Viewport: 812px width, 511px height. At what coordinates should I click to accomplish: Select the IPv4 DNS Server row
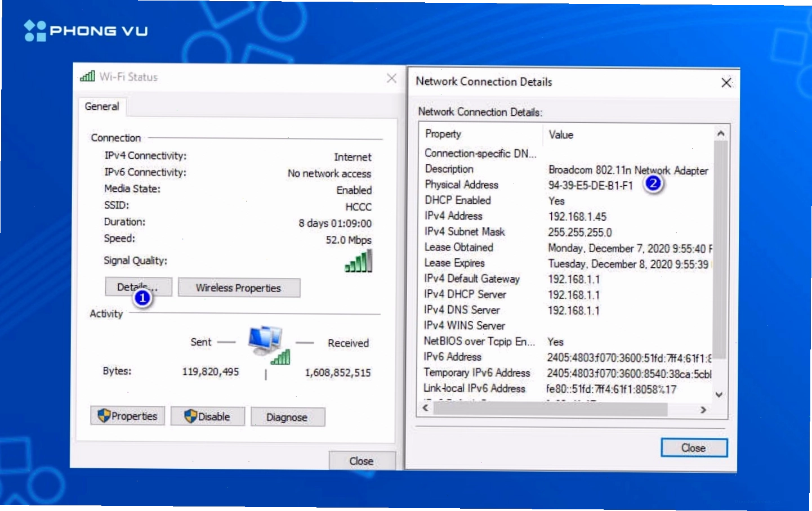[x=566, y=310]
